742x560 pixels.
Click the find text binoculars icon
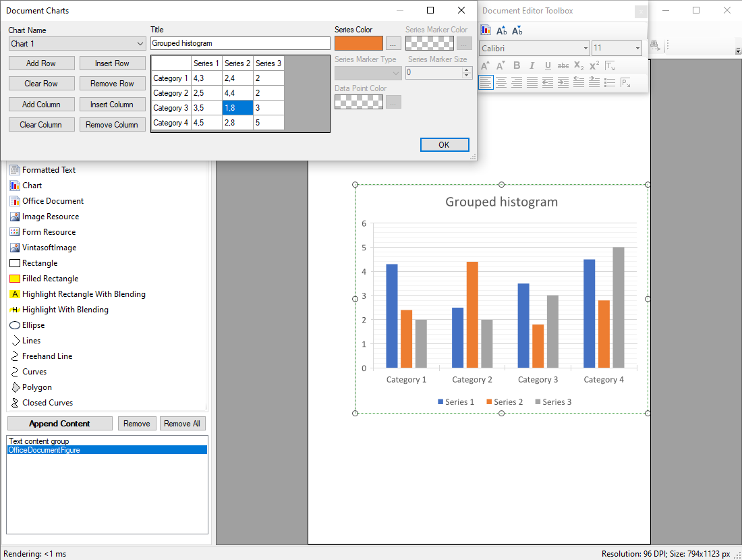[x=654, y=45]
